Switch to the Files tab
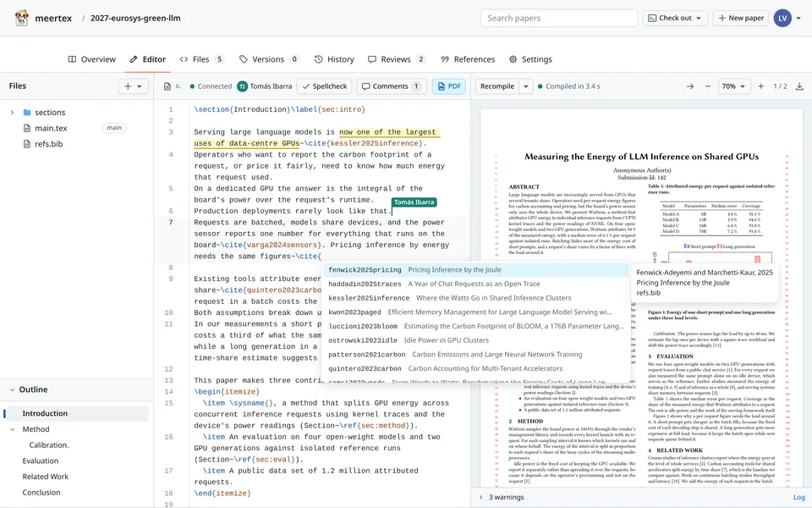The image size is (812, 508). 201,59
